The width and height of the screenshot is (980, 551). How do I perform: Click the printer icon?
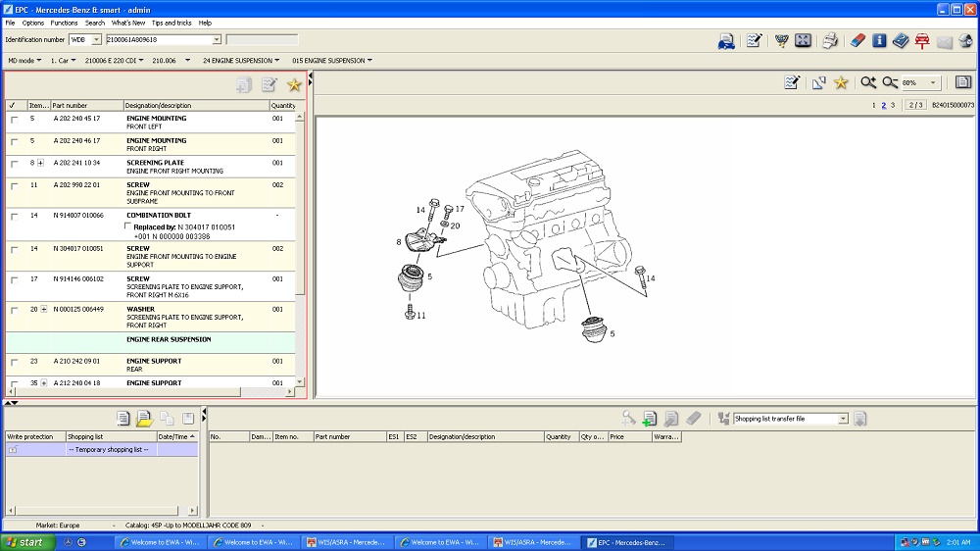830,41
